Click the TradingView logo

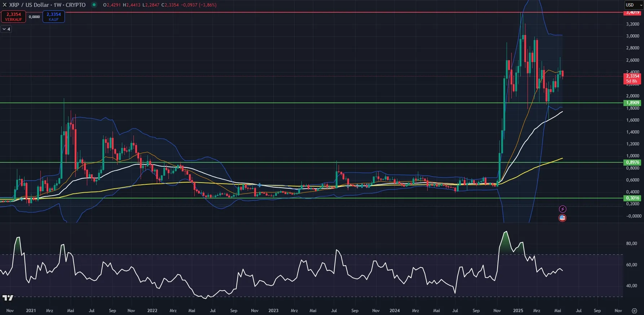[8, 298]
